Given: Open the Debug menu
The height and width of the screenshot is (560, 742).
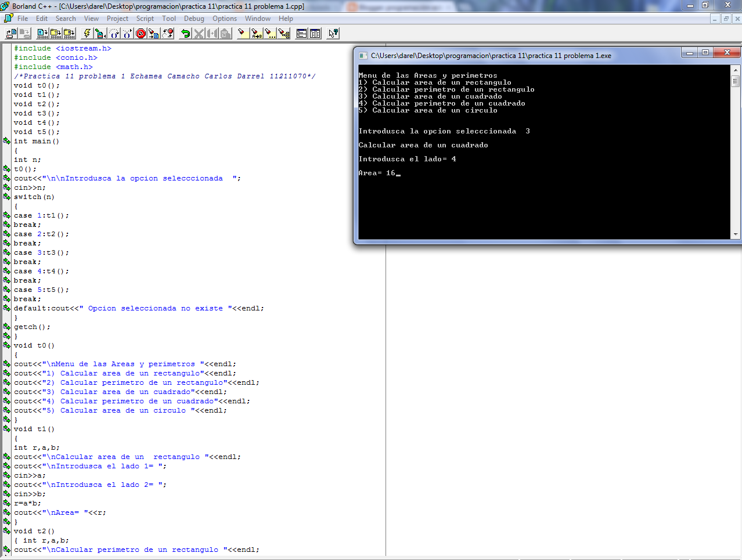Looking at the screenshot, I should (x=194, y=18).
